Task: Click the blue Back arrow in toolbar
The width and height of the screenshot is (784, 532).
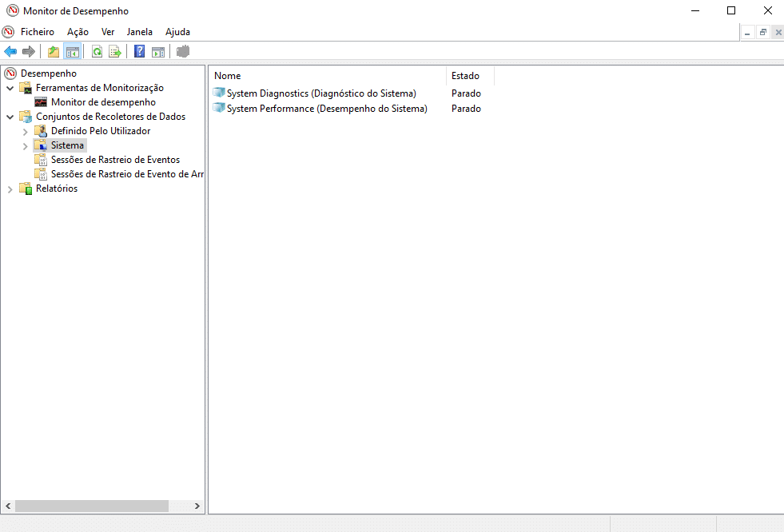Action: coord(10,52)
